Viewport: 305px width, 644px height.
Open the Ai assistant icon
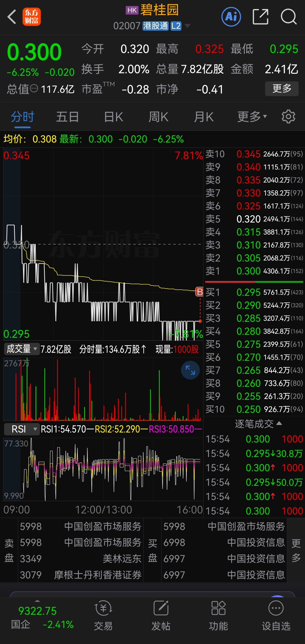231,17
